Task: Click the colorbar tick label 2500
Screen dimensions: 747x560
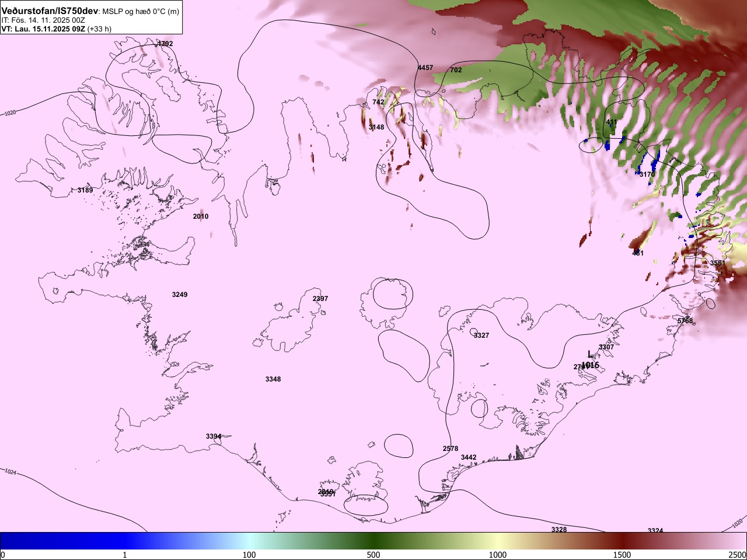Action: [738, 554]
